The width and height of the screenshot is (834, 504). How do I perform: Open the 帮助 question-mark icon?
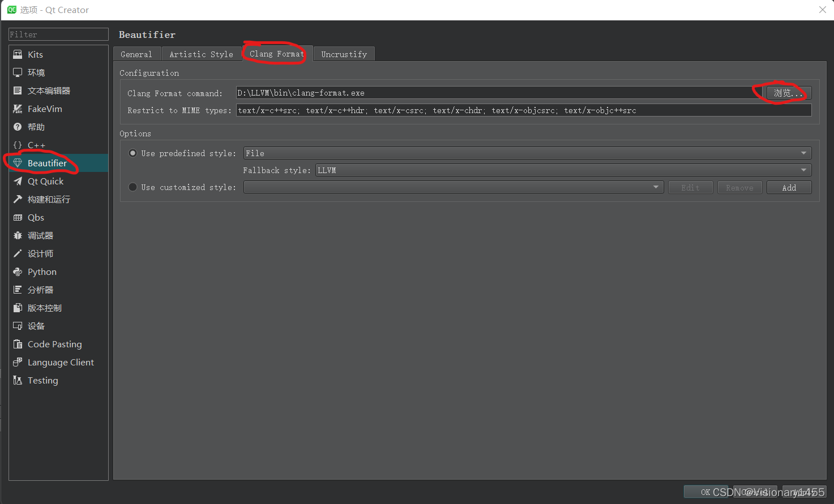click(18, 127)
